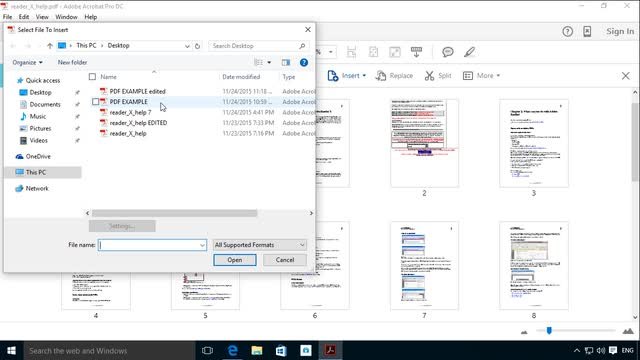This screenshot has height=360, width=640.
Task: Click the fit page toolbar icon
Action: 373,52
